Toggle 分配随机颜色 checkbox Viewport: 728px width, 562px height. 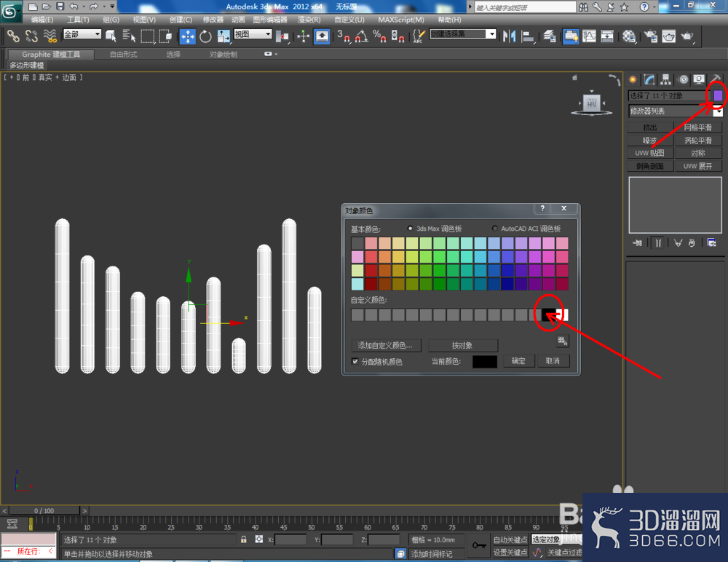pos(355,361)
